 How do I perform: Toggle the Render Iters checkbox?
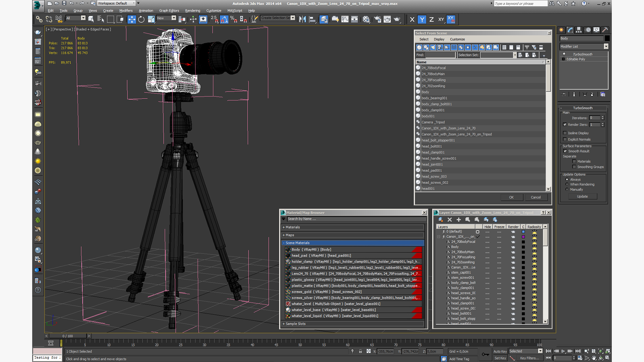point(565,125)
